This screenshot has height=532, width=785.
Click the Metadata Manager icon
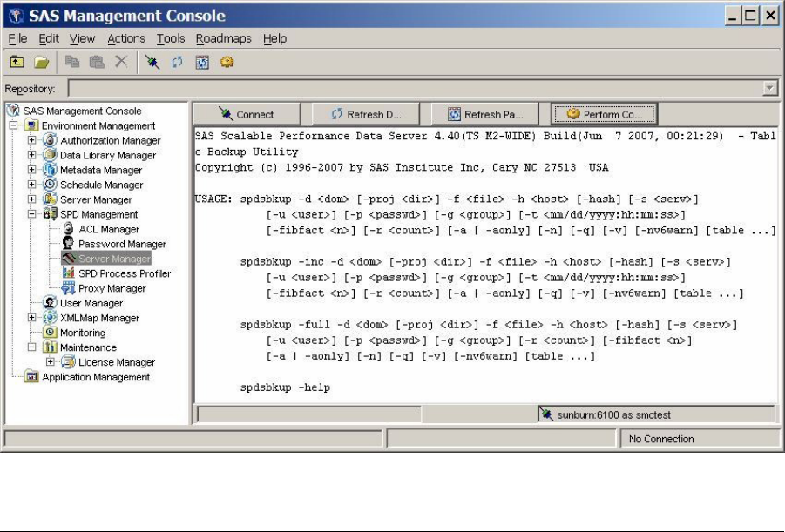[x=50, y=170]
